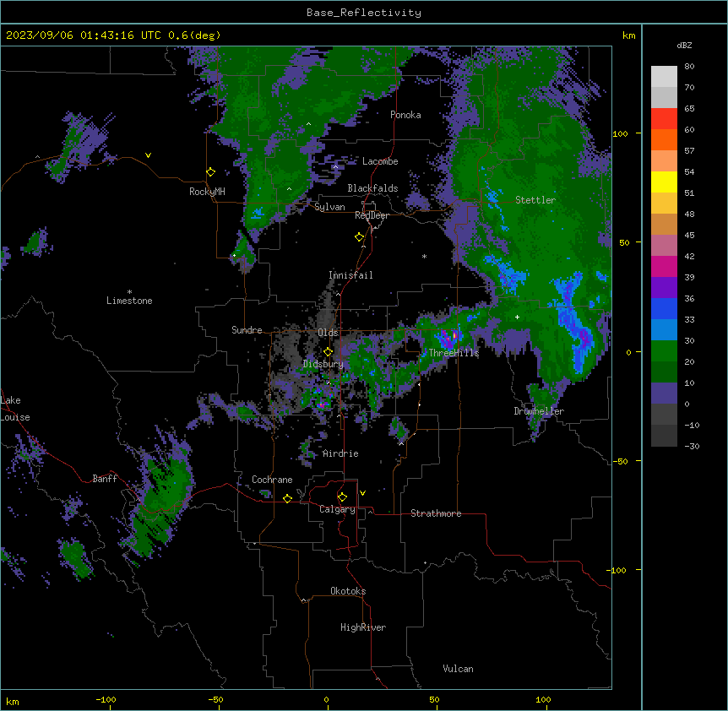Click the Drumheller label
Viewport: 728px width, 711px height.
[x=539, y=411]
